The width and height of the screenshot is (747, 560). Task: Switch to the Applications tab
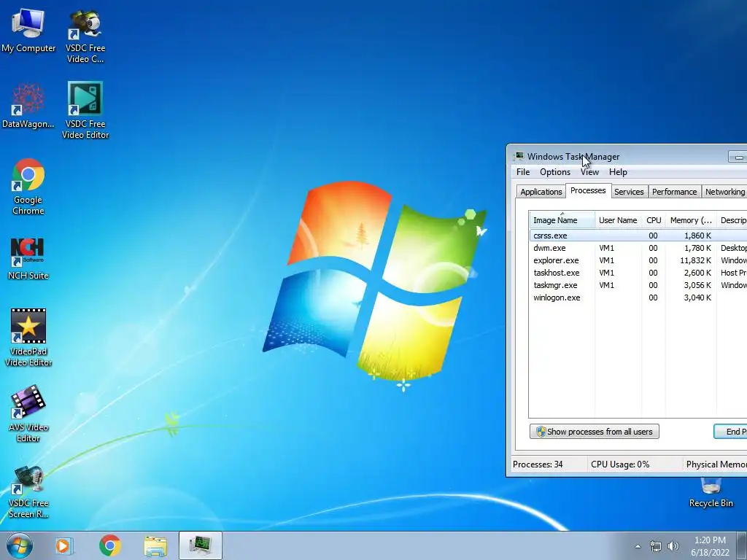[541, 192]
